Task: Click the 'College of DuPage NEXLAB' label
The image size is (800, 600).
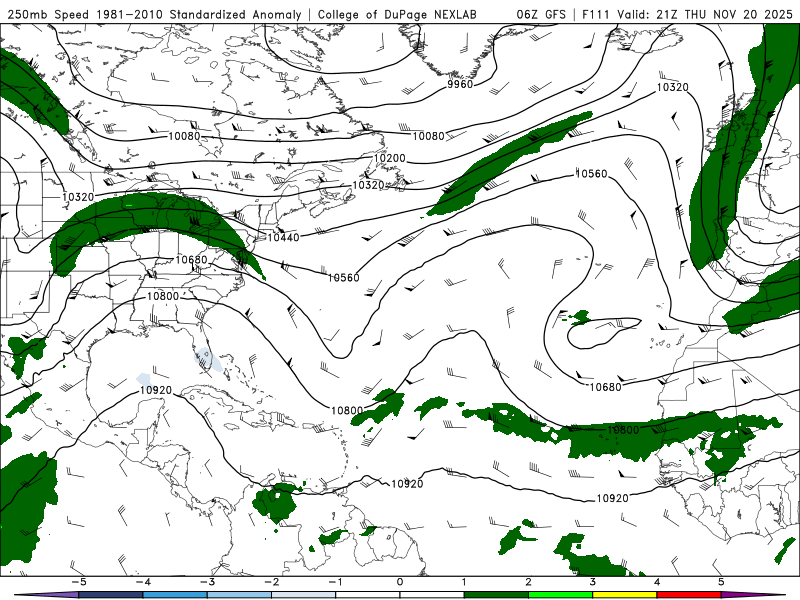Action: pyautogui.click(x=397, y=14)
